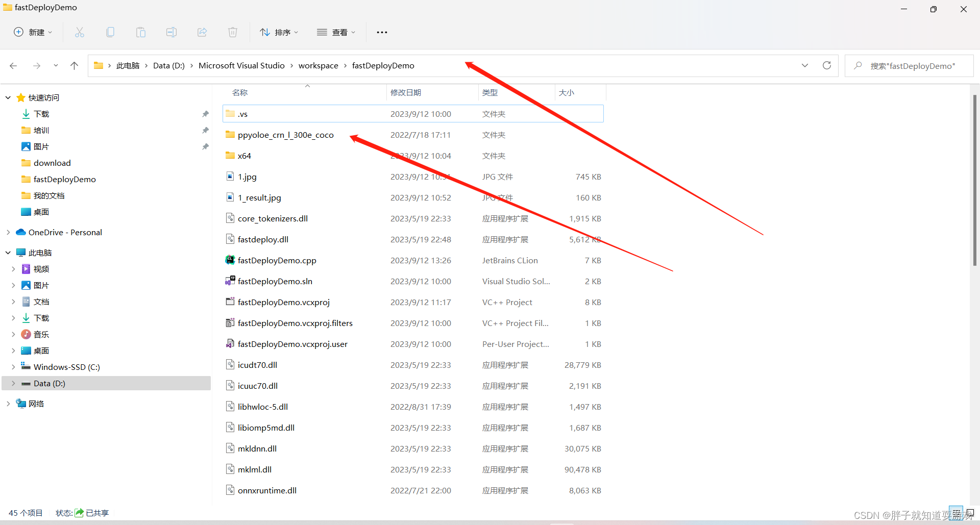
Task: Click the Paste icon in the toolbar
Action: point(141,32)
